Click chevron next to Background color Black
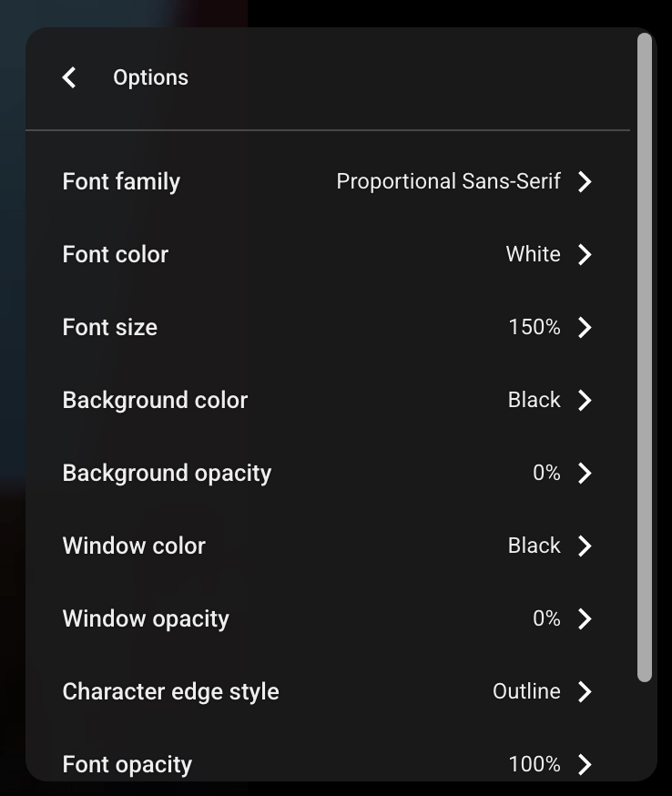Screen dimensions: 672x796 tap(585, 400)
